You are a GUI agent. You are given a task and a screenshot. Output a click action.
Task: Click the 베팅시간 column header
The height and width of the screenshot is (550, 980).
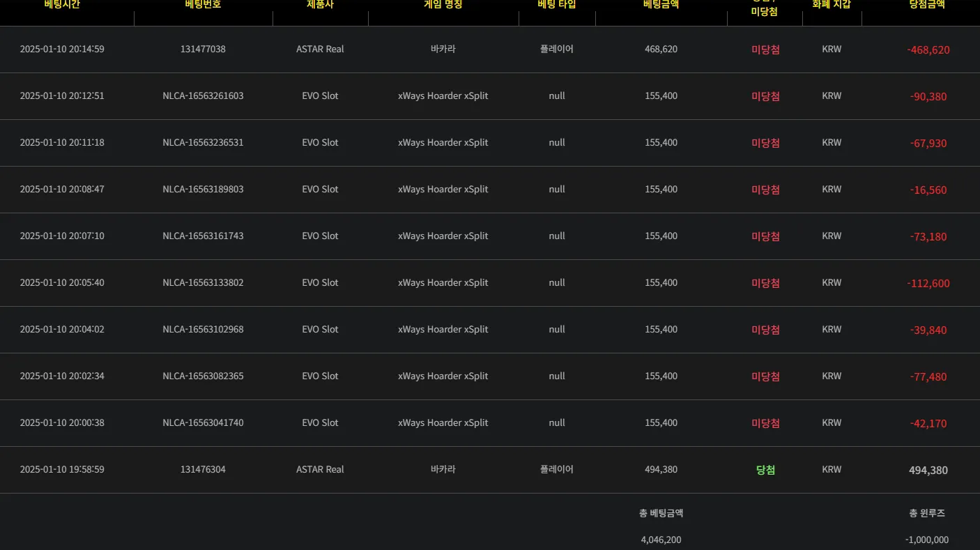point(62,4)
